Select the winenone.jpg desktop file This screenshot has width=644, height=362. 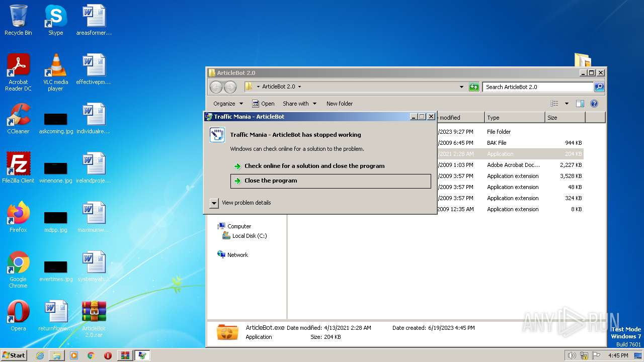(56, 173)
